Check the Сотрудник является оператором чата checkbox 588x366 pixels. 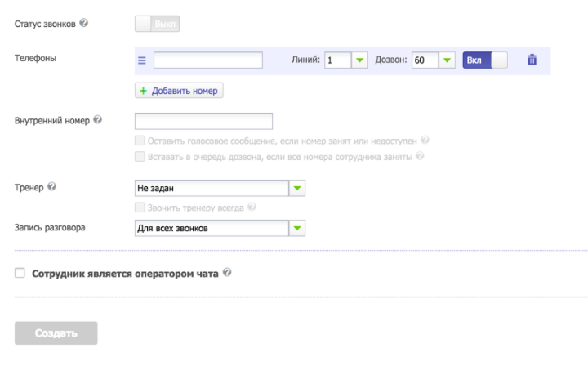(20, 274)
